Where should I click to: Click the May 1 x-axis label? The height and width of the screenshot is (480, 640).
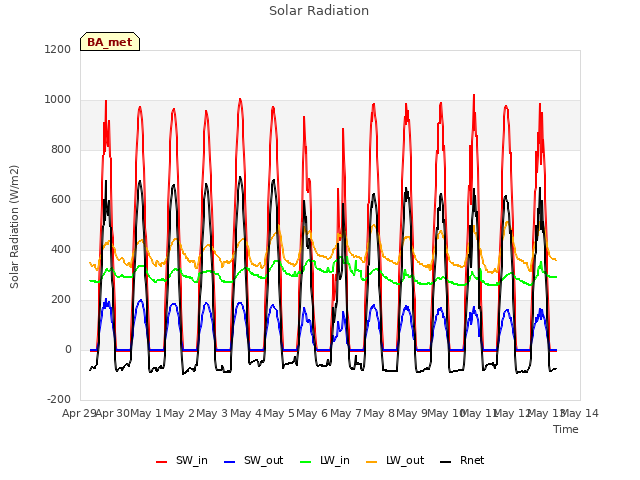click(146, 413)
